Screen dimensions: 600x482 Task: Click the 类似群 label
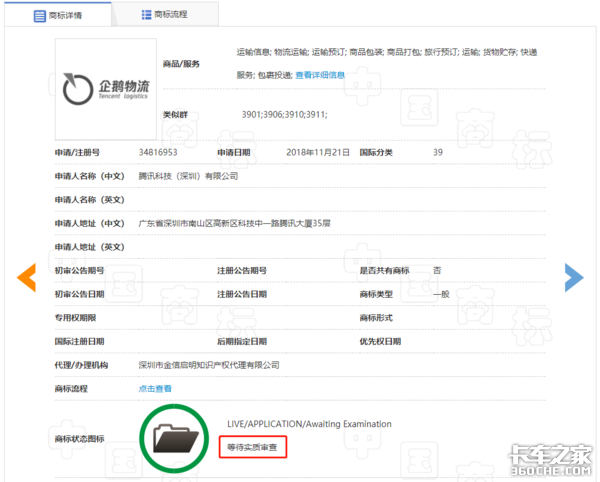175,114
